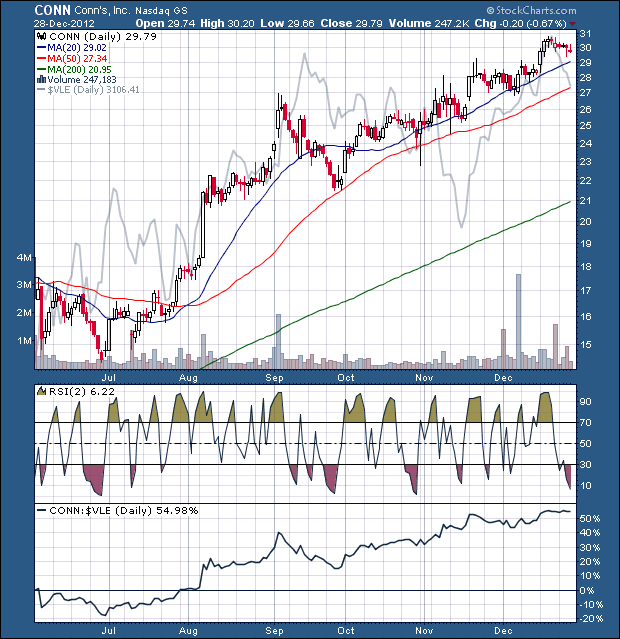The image size is (620, 639).
Task: Click the 15 price axis label
Action: coord(586,345)
